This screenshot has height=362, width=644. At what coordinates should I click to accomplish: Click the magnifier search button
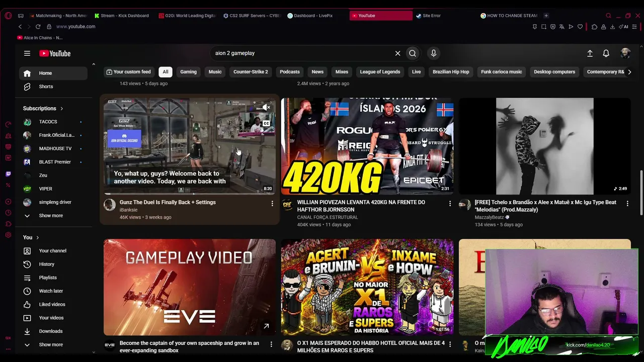[x=413, y=53]
